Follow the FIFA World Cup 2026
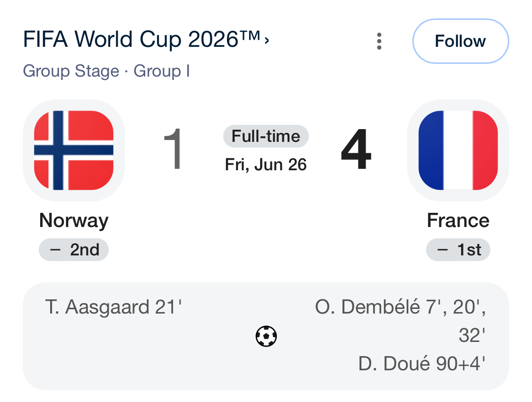 (x=461, y=41)
